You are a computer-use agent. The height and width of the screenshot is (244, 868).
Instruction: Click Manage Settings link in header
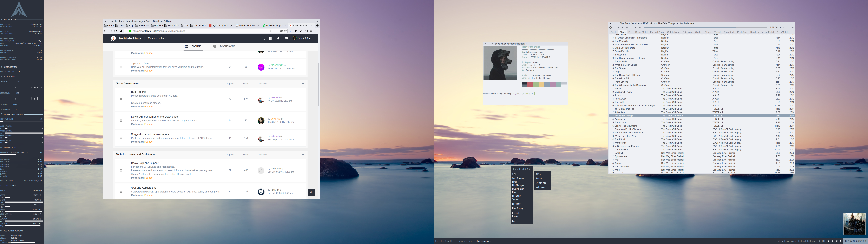pos(157,38)
